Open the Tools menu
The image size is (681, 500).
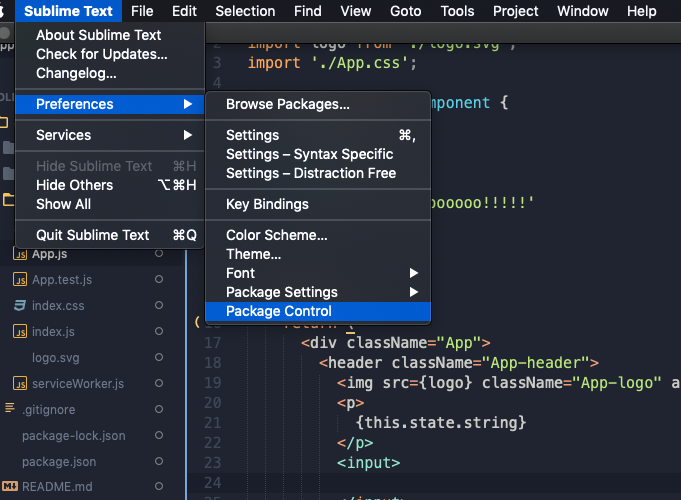(x=457, y=11)
